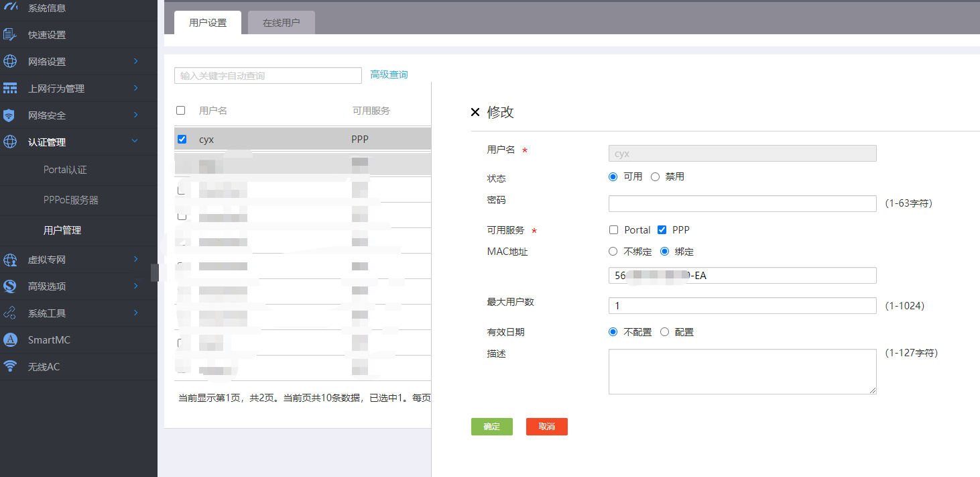Click the 上网行为管理 firewall icon
The image size is (980, 477).
coord(10,89)
